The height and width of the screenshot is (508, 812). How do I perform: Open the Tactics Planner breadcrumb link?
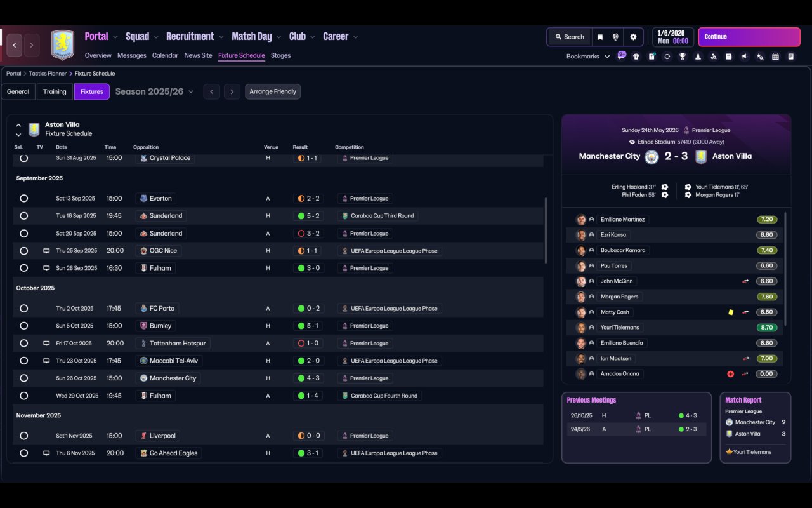tap(48, 74)
